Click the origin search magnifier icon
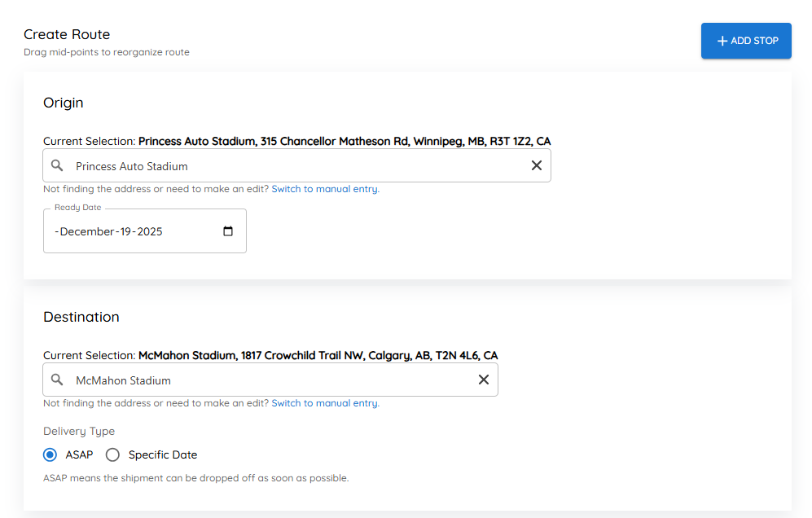The width and height of the screenshot is (812, 518). (57, 165)
